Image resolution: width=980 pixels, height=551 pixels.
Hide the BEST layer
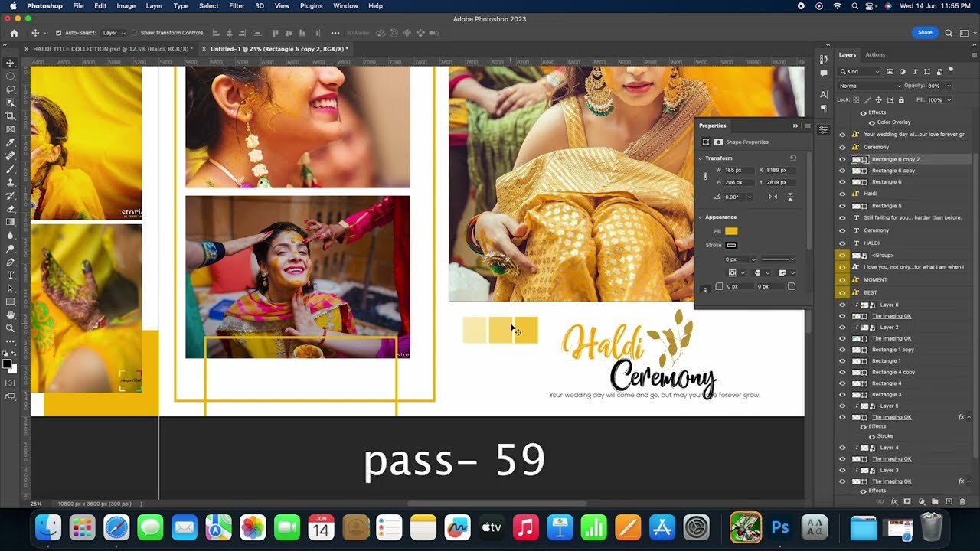click(x=842, y=292)
